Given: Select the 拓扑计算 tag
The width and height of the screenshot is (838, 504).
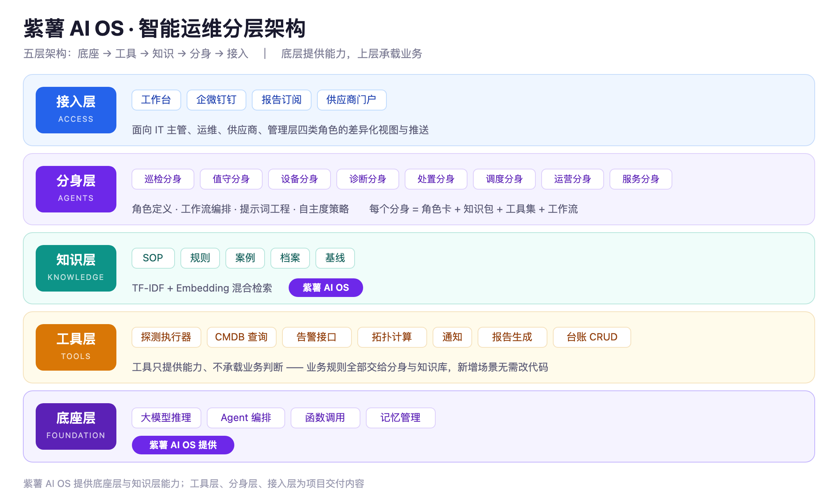Looking at the screenshot, I should [x=392, y=337].
